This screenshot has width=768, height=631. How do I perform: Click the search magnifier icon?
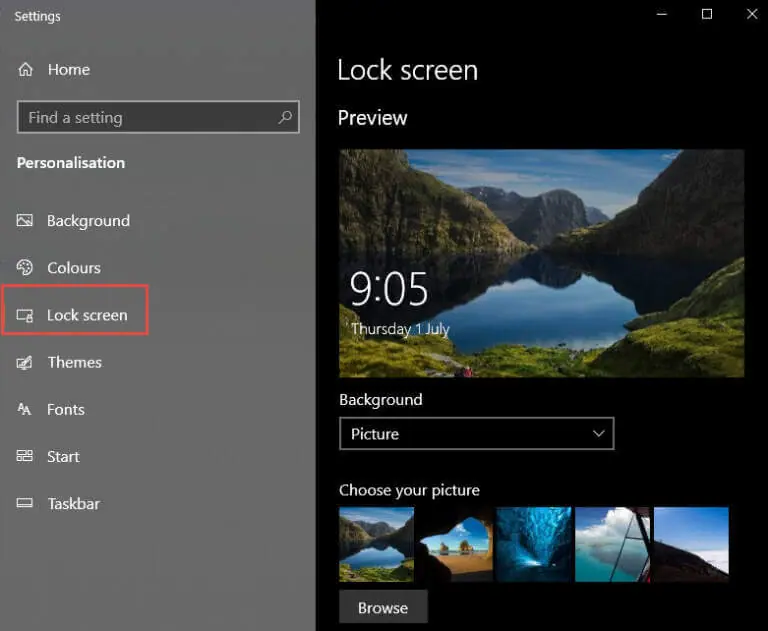pos(285,117)
